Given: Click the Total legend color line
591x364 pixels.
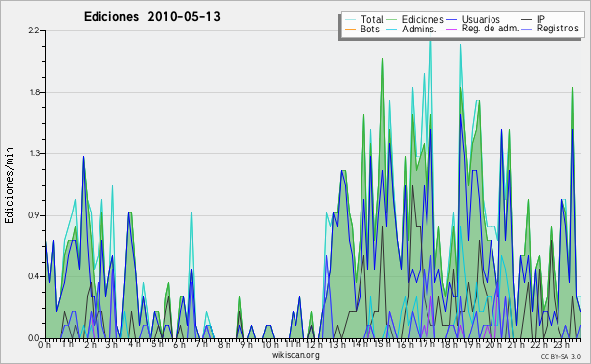Looking at the screenshot, I should (x=350, y=19).
